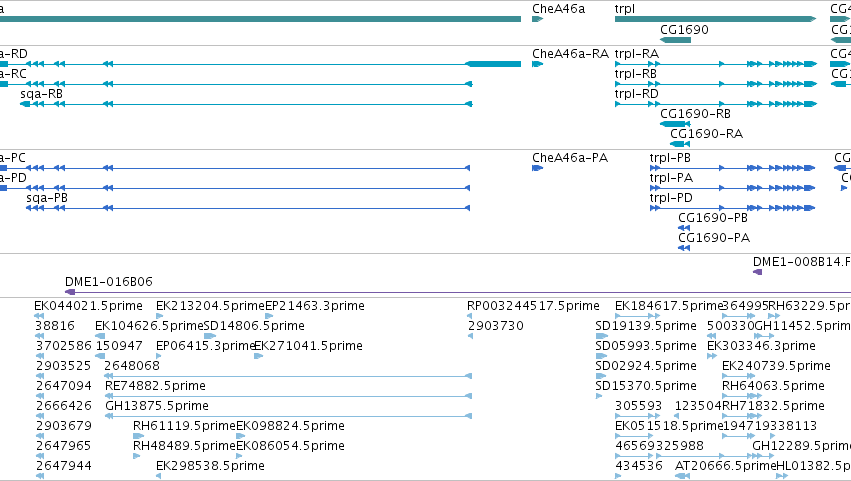Select EST SD02924.5prime

pyautogui.click(x=646, y=366)
